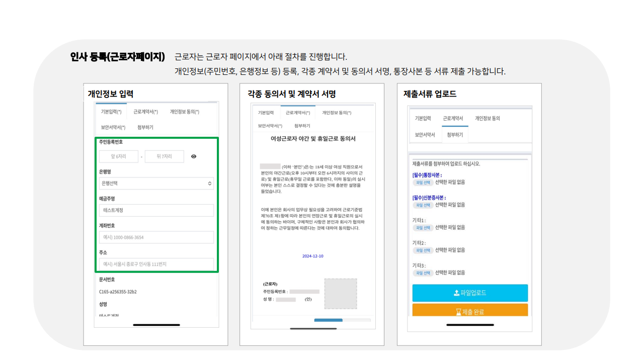Switch to 근로계약서(*) tab in 개인정보 입력 panel
This screenshot has width=644, height=362.
click(x=145, y=112)
